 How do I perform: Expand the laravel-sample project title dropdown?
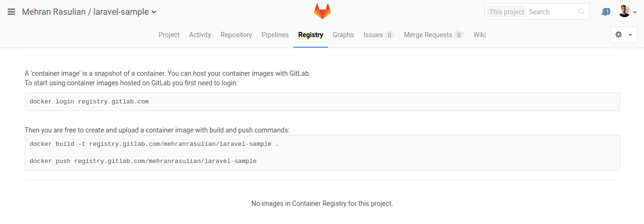pos(154,12)
